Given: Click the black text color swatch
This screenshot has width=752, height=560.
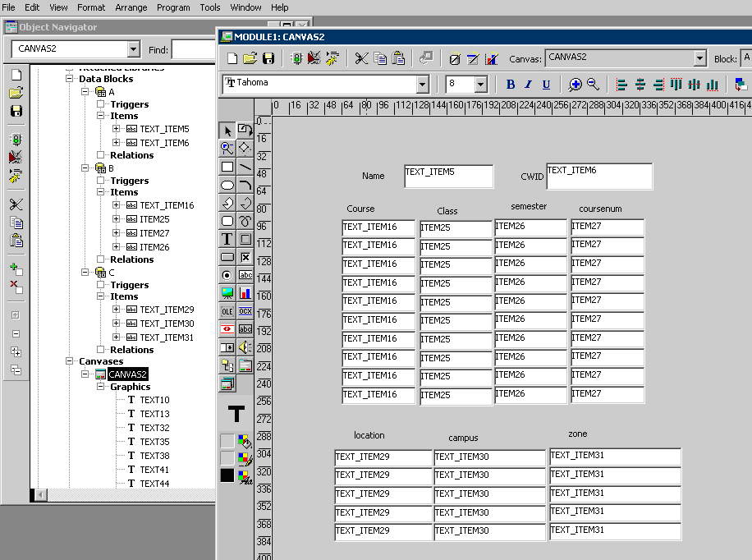Looking at the screenshot, I should click(227, 475).
